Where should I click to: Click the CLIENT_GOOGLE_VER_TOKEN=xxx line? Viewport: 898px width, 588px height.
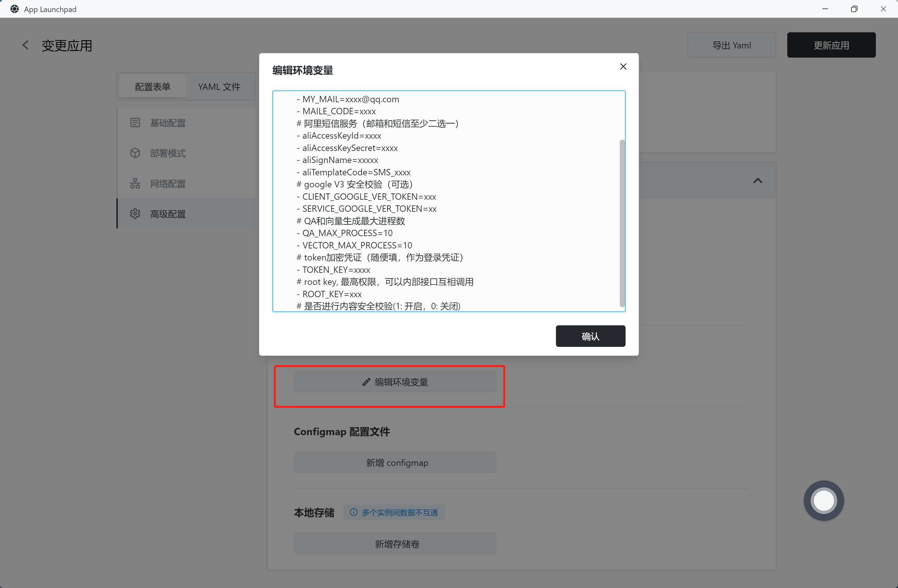366,197
